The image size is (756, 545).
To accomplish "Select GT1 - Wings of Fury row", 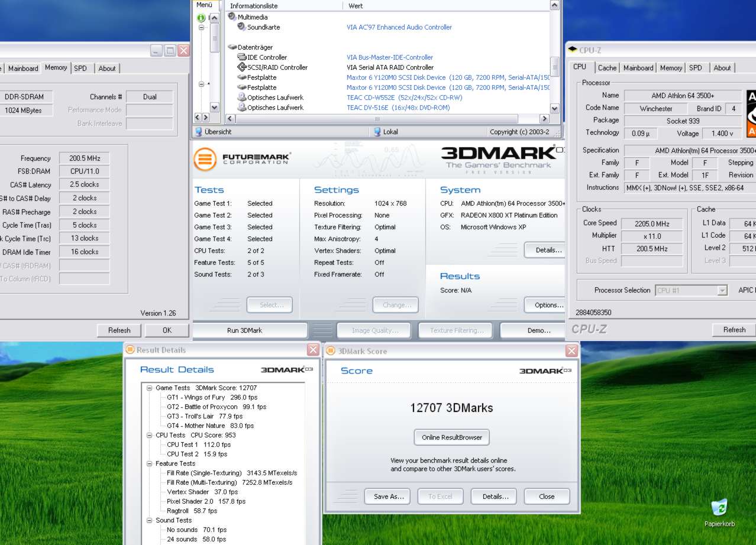I will pos(212,397).
